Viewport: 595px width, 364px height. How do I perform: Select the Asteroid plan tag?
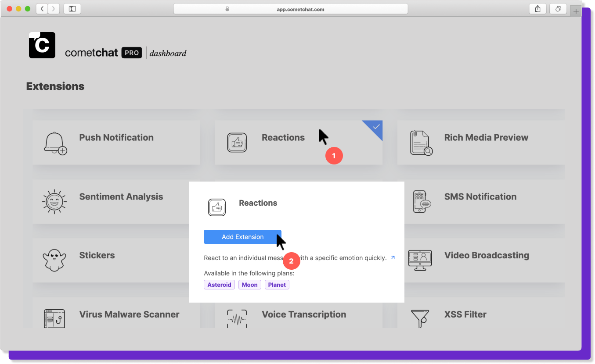pos(220,285)
